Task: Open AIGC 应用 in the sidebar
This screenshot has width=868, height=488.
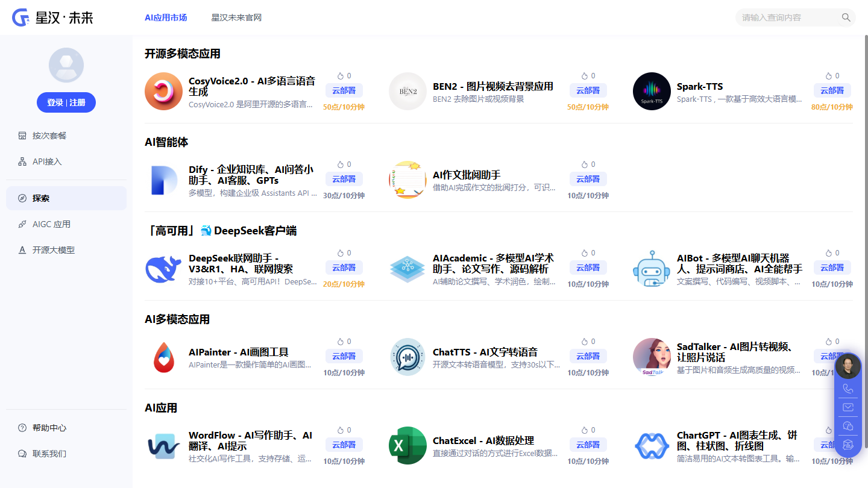Action: 66,224
